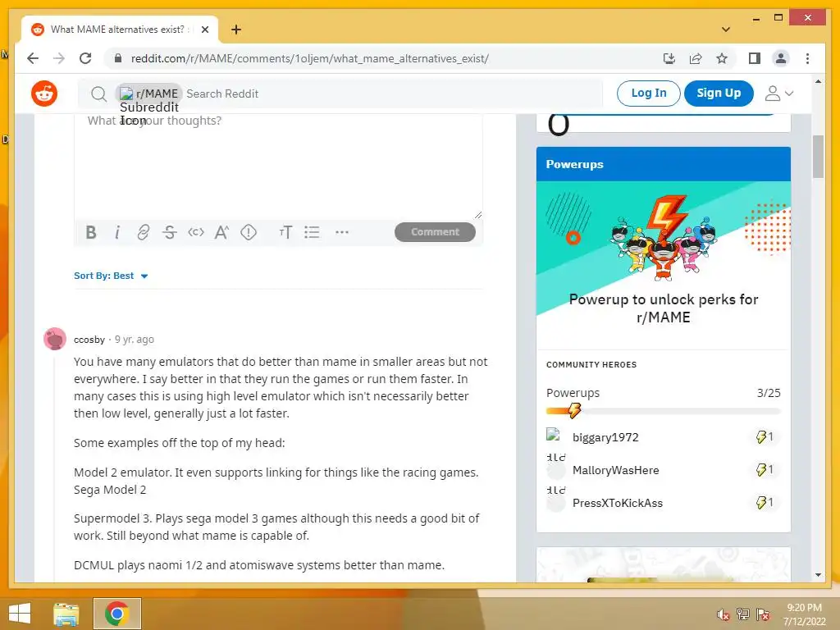
Task: Open ccosby's user profile link
Action: tap(89, 340)
